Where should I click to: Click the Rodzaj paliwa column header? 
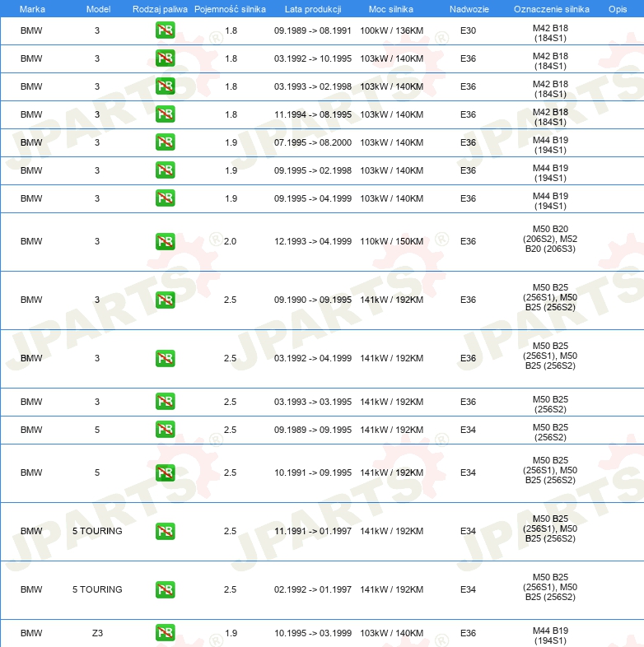[160, 9]
